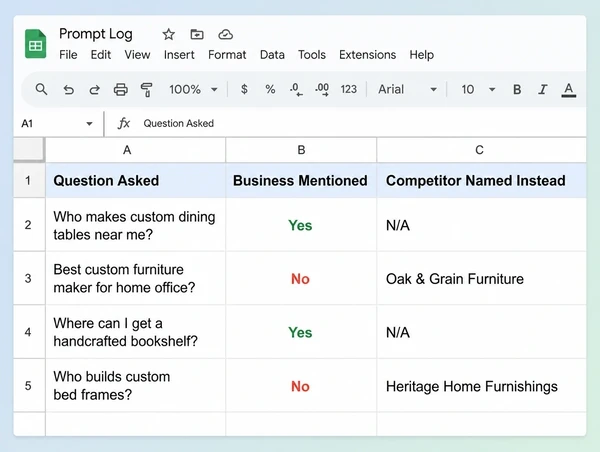Open the Arial font dropdown
600x452 pixels.
(x=407, y=90)
